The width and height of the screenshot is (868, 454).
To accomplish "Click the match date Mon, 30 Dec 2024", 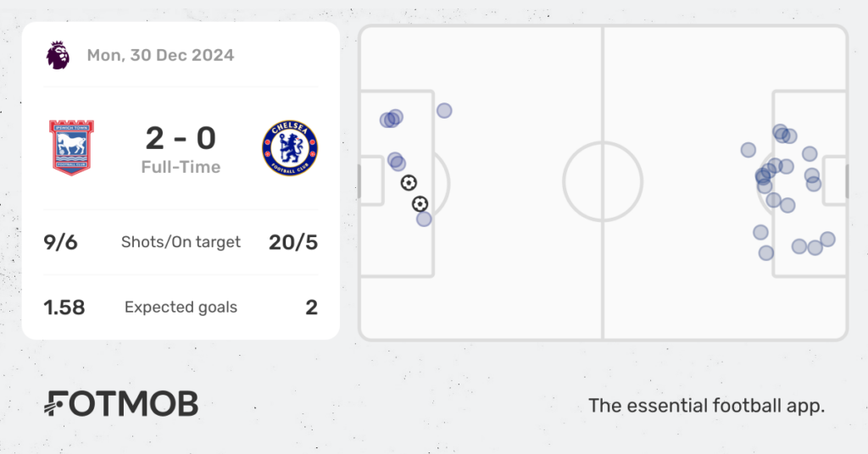I will pos(160,55).
